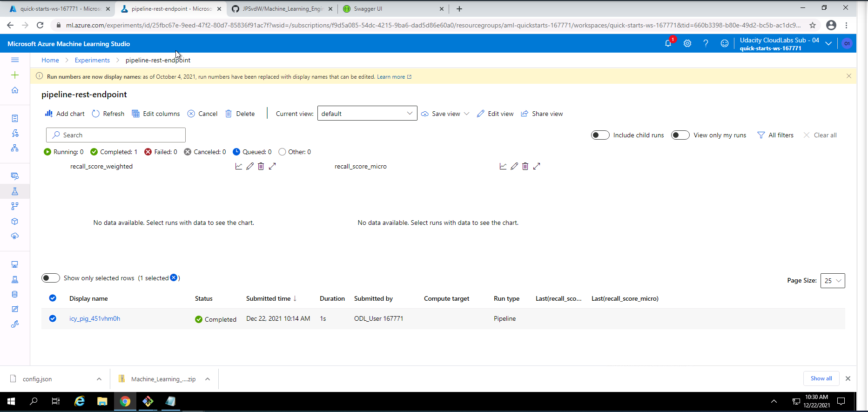Select the Experiments flask icon in sidebar
The image size is (868, 412).
(x=15, y=191)
